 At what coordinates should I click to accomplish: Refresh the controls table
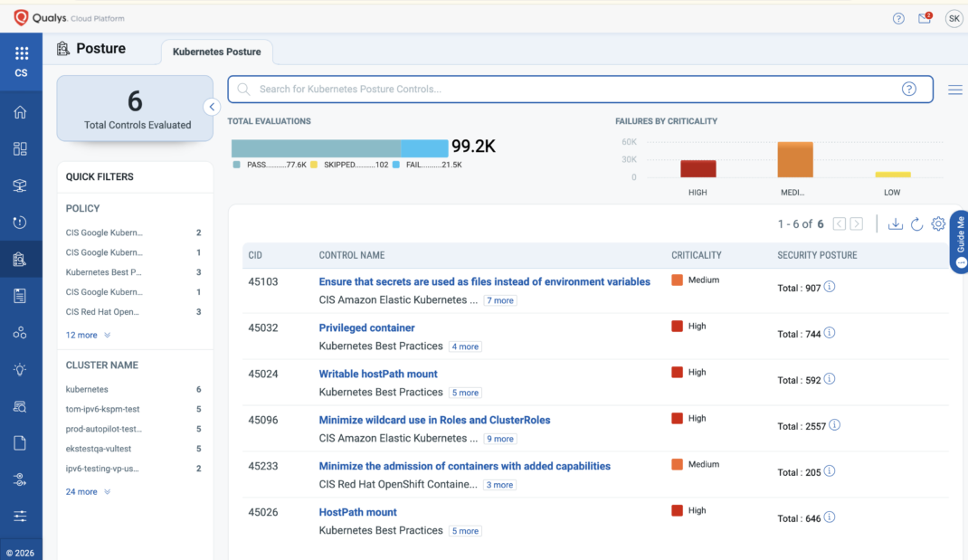(916, 223)
